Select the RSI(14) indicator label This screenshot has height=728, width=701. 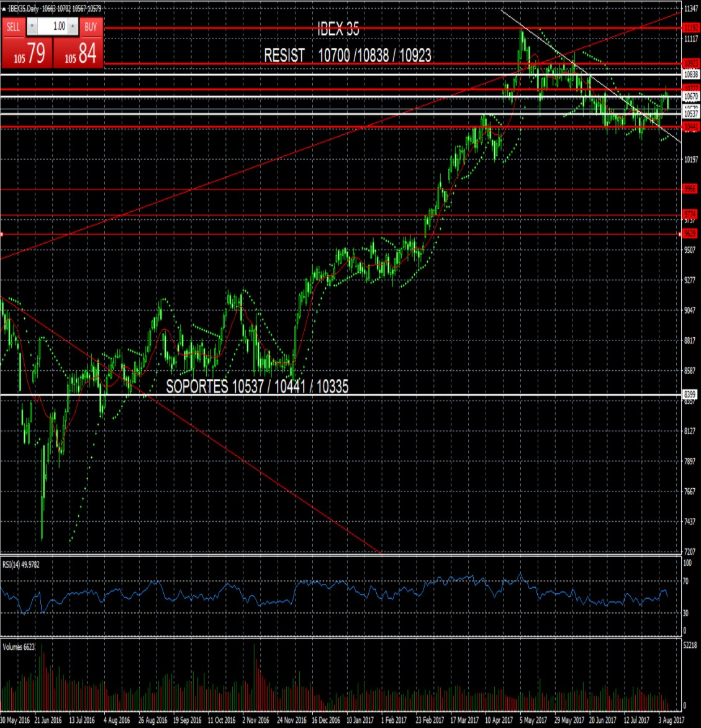[x=20, y=564]
